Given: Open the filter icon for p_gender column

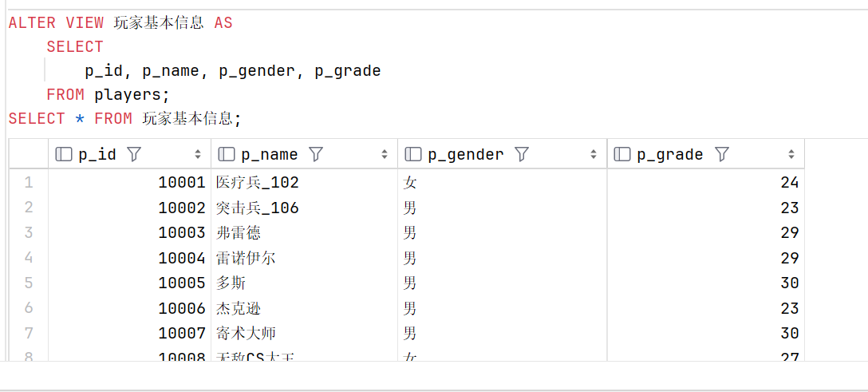Looking at the screenshot, I should click(x=522, y=154).
